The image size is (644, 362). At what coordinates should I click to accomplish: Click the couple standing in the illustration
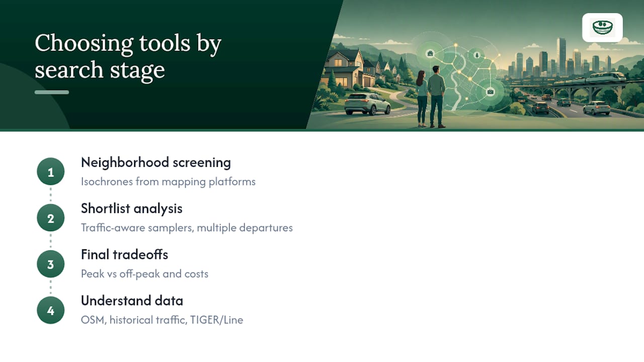point(431,97)
